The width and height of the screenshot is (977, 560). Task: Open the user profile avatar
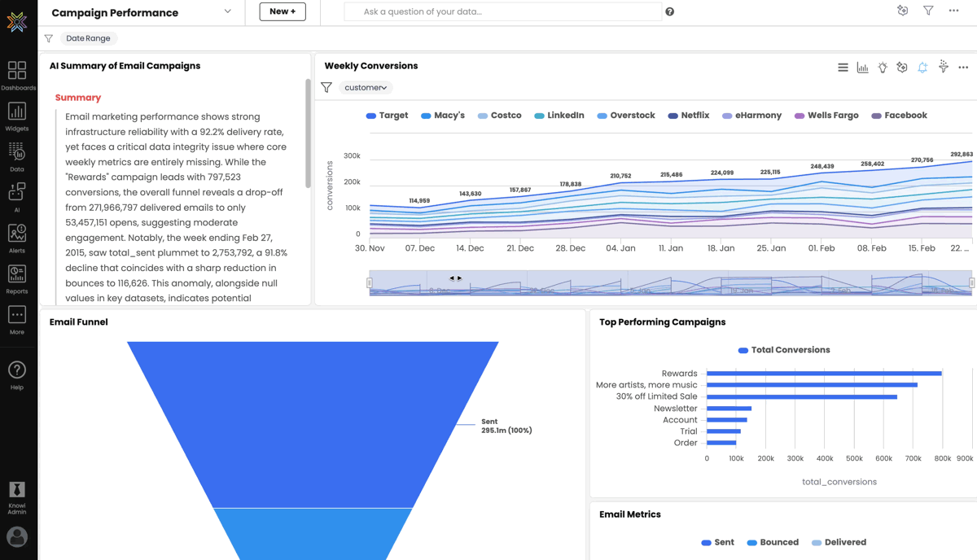click(x=17, y=537)
